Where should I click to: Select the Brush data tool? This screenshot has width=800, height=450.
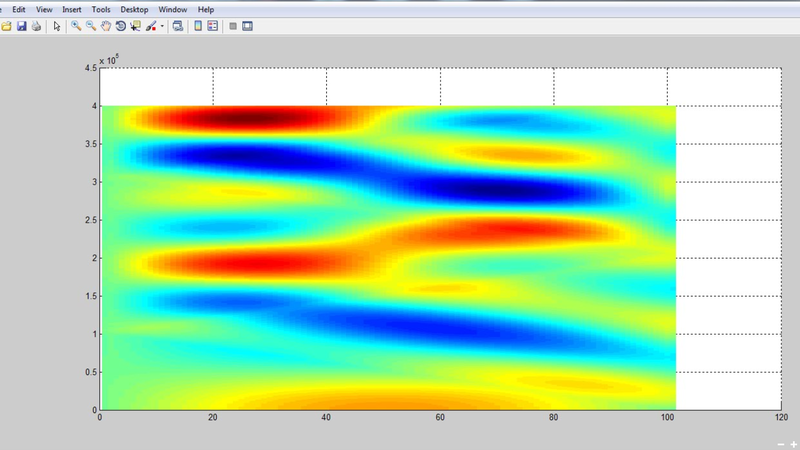coord(151,26)
